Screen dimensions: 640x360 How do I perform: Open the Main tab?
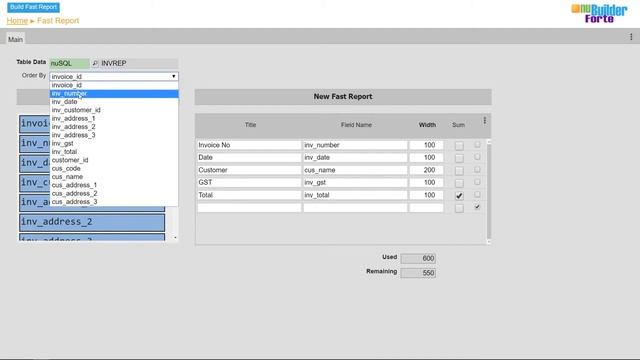click(16, 39)
